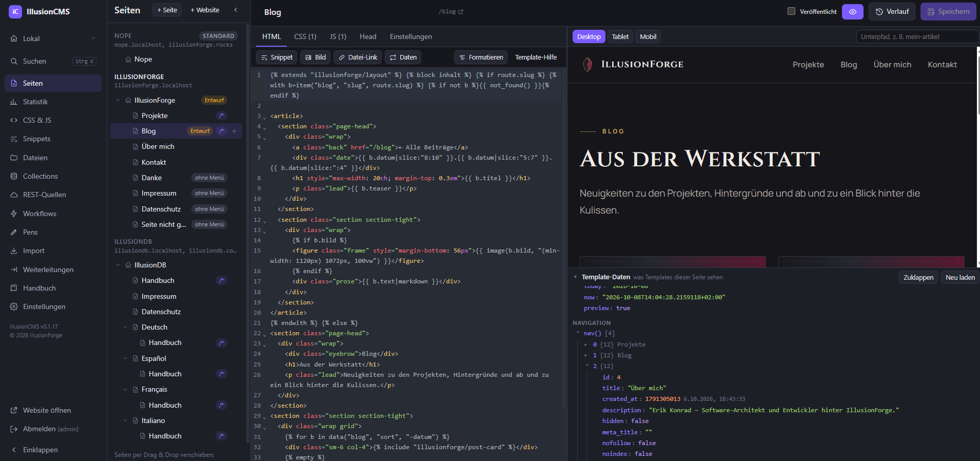The height and width of the screenshot is (461, 980).
Task: Log out via Abmelden
Action: [x=53, y=429]
